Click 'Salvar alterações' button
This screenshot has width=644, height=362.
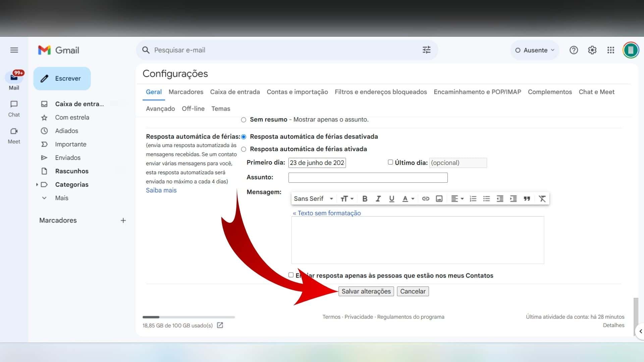click(366, 291)
